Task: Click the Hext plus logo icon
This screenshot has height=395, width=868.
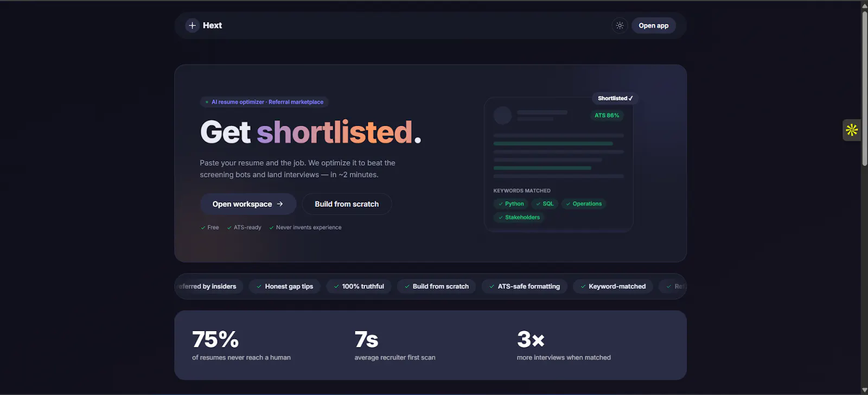Action: pos(192,26)
